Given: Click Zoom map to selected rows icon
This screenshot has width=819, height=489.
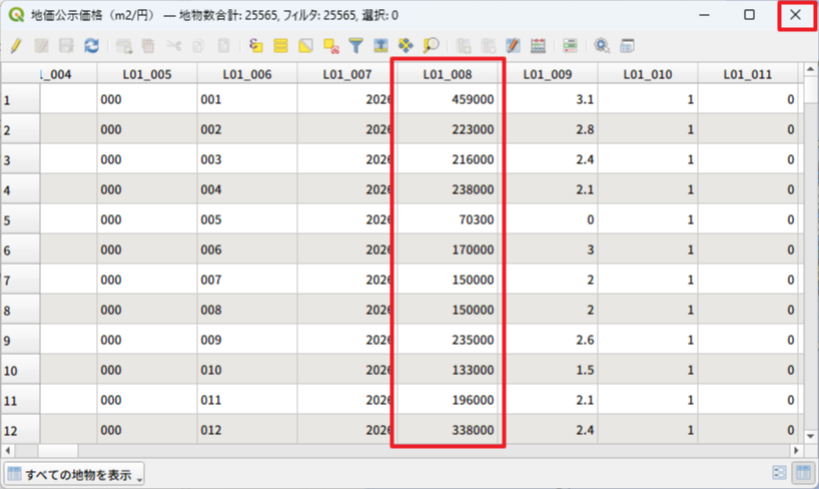Looking at the screenshot, I should pos(431,46).
